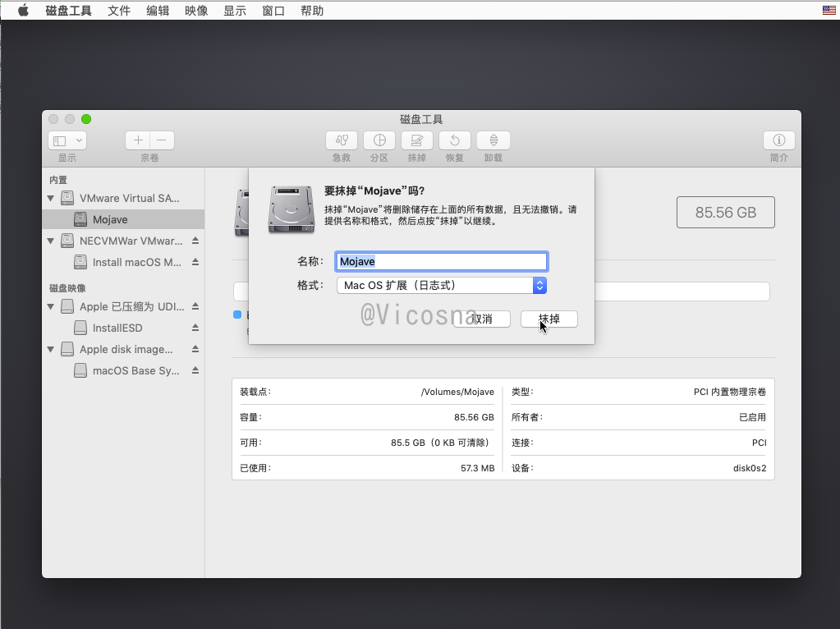Click the 已启用 owners value
The height and width of the screenshot is (629, 840).
(x=753, y=417)
